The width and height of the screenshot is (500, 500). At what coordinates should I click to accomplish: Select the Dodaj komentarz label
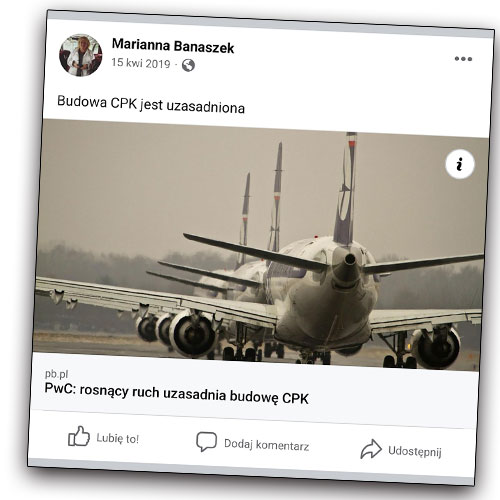click(x=266, y=445)
